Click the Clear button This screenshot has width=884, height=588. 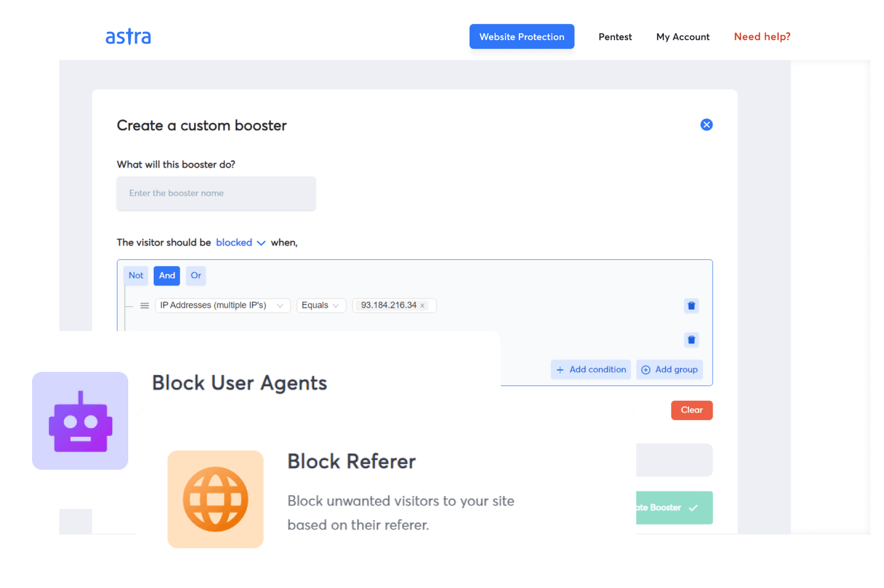point(691,410)
